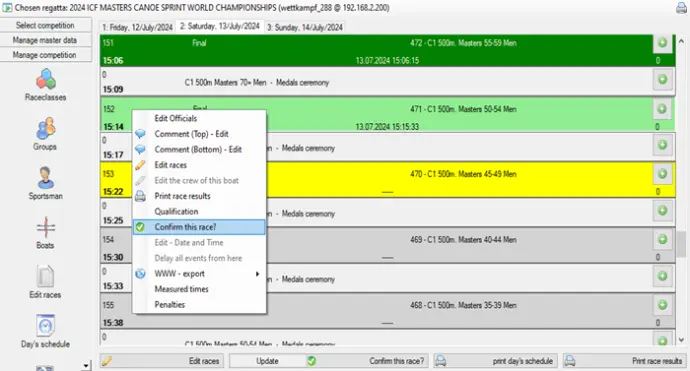
Task: Expand the WWW - export submenu arrow
Action: point(257,274)
